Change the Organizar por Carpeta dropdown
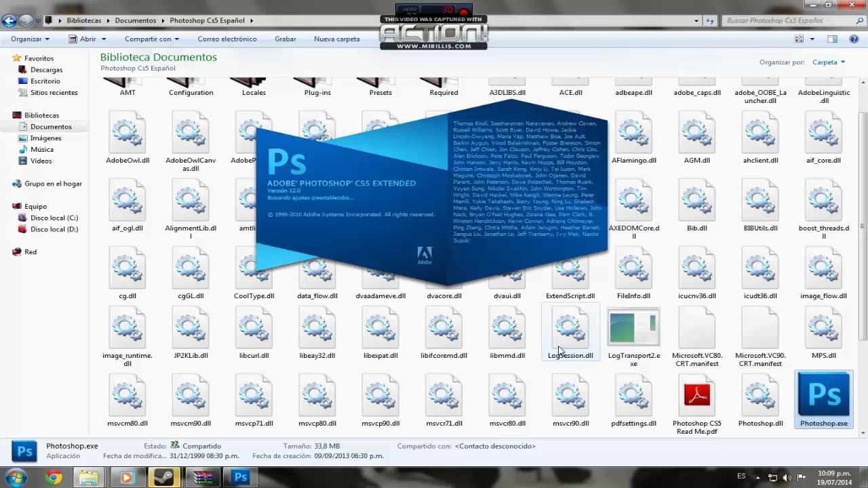The image size is (868, 488). tap(829, 62)
